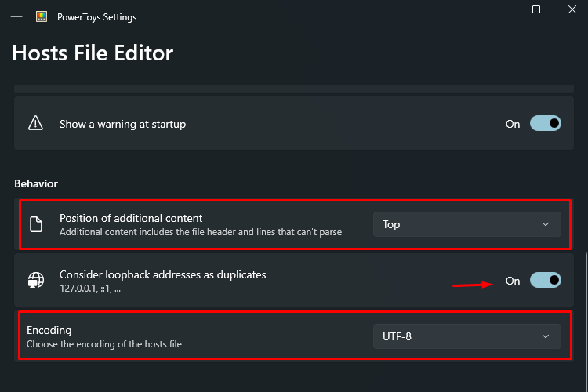The height and width of the screenshot is (392, 588).
Task: Open the hamburger navigation menu
Action: (16, 17)
